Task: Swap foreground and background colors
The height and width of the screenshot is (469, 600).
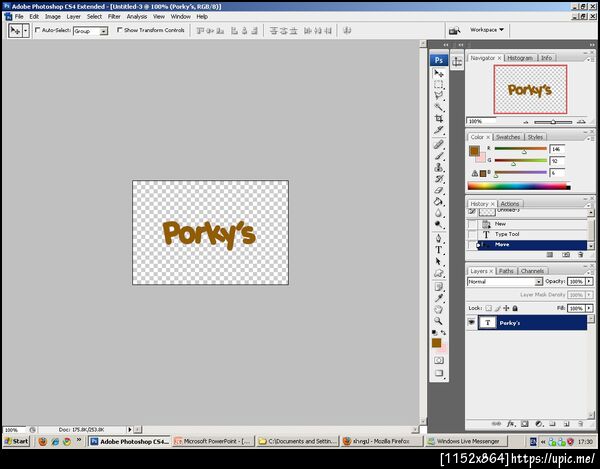Action: (443, 332)
